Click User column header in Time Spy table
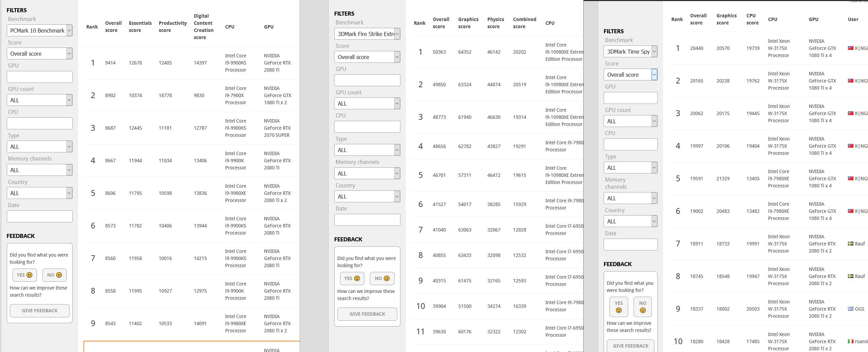Viewport: 868px width, 352px height. click(x=853, y=19)
